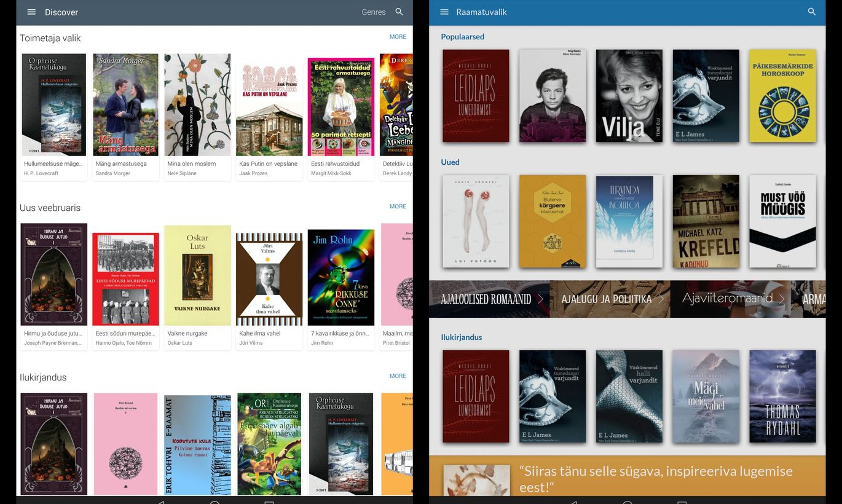Open Krefeld by Michael Katz

pyautogui.click(x=706, y=221)
